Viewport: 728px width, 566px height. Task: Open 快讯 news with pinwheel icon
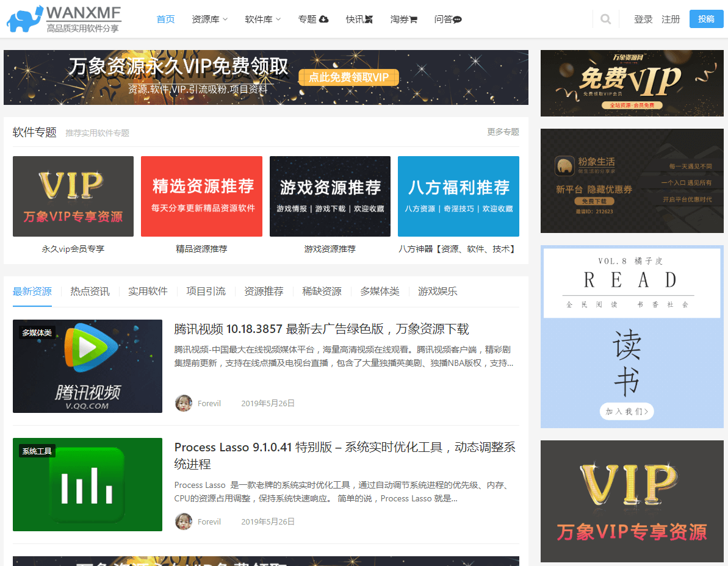(x=359, y=19)
